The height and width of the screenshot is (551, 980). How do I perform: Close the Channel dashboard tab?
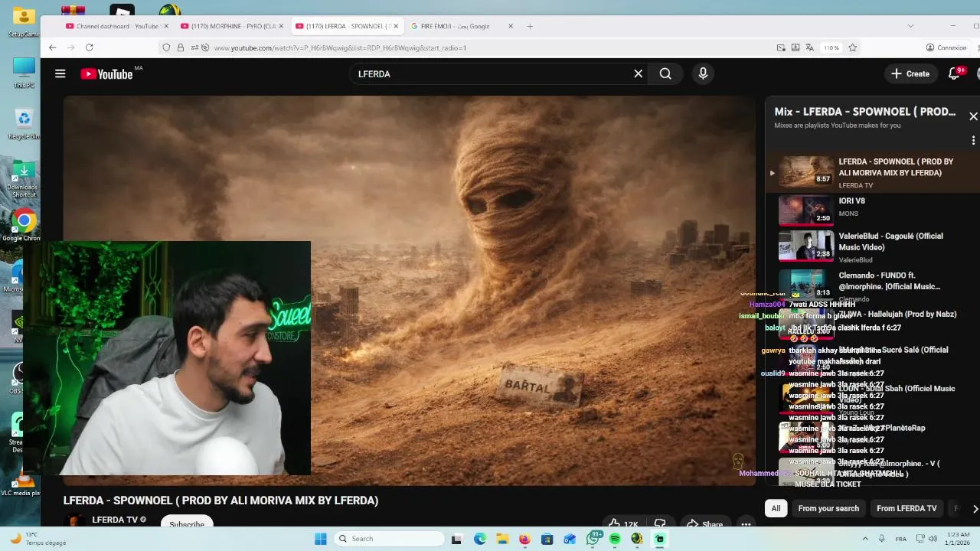pos(165,26)
